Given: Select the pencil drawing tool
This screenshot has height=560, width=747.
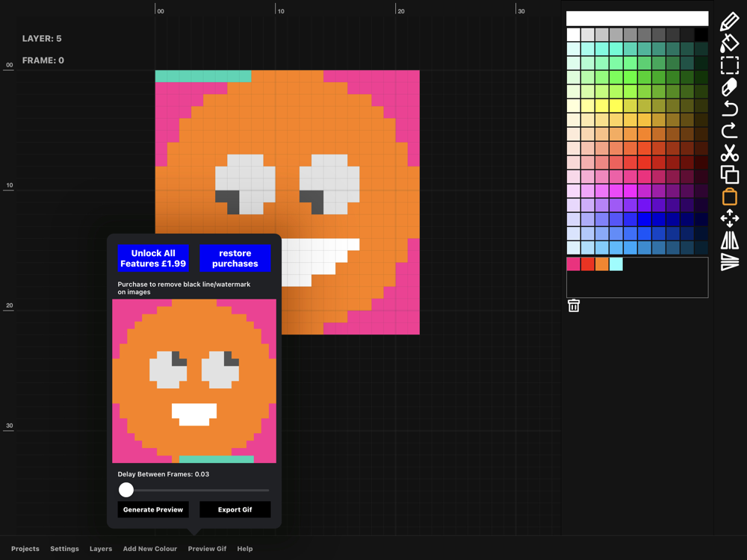Looking at the screenshot, I should click(x=729, y=22).
